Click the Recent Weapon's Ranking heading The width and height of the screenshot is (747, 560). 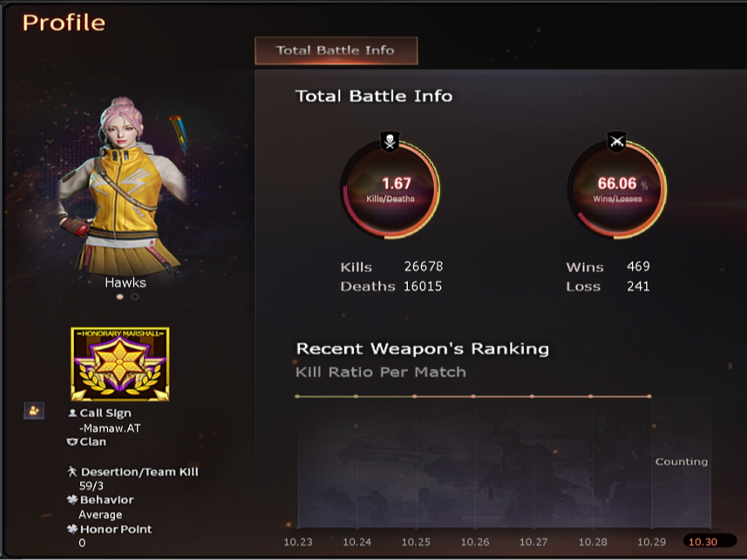tap(423, 349)
